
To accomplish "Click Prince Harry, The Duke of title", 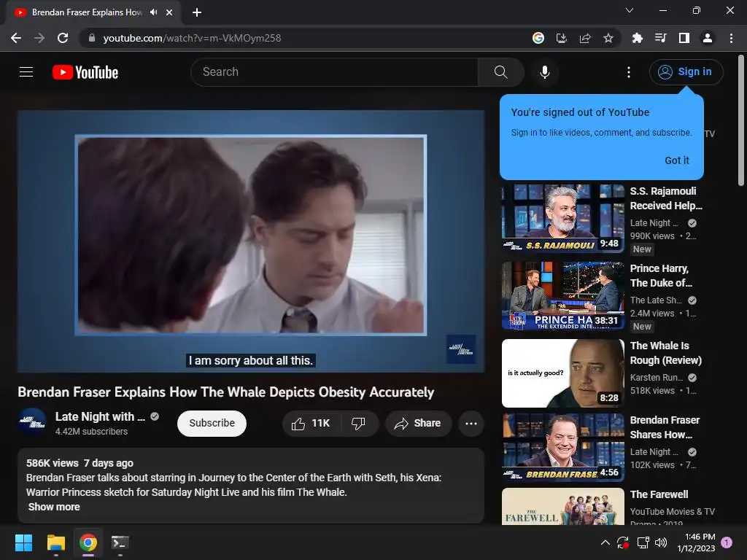I will 661,276.
